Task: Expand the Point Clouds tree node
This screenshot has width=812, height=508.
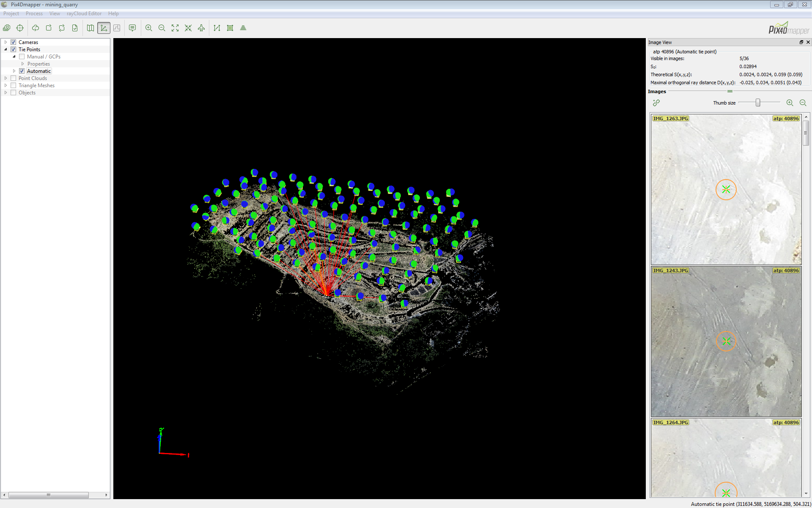Action: 5,78
